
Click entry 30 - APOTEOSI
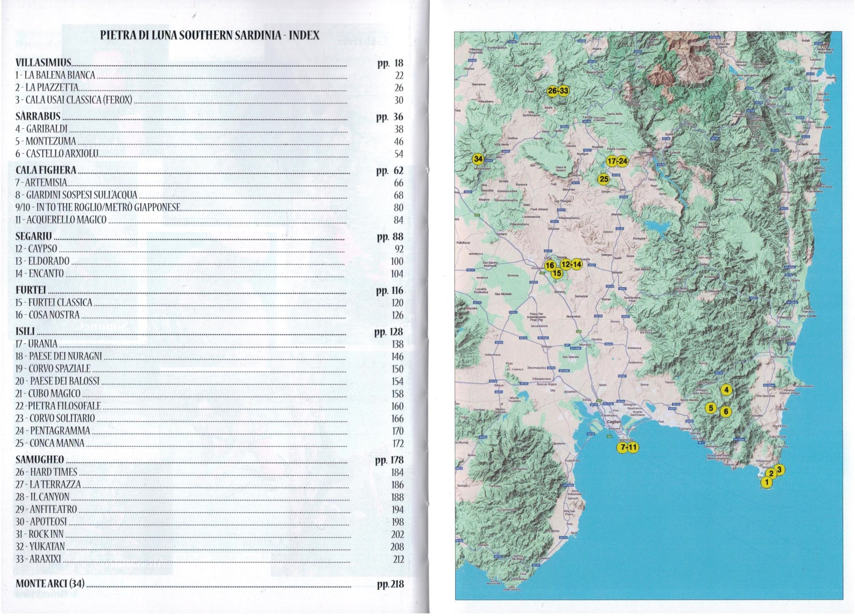pyautogui.click(x=41, y=522)
